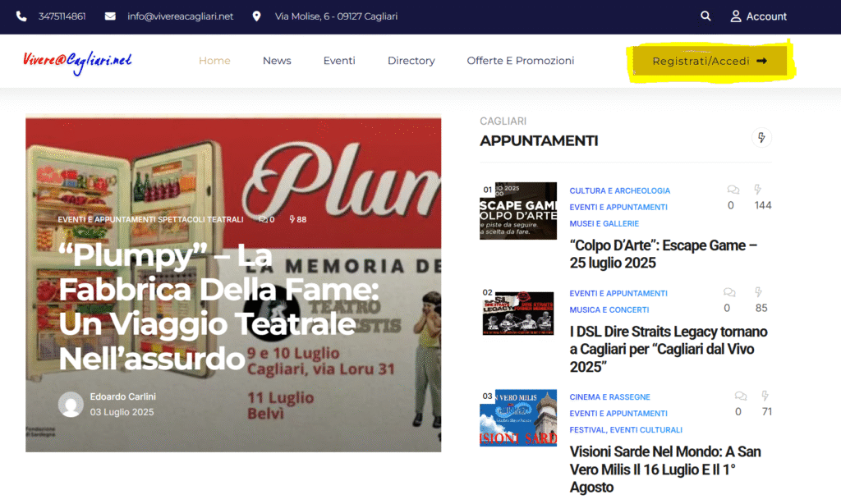
Task: Click Spettacoli Teatrali tag on Plumpy banner
Action: (x=201, y=219)
